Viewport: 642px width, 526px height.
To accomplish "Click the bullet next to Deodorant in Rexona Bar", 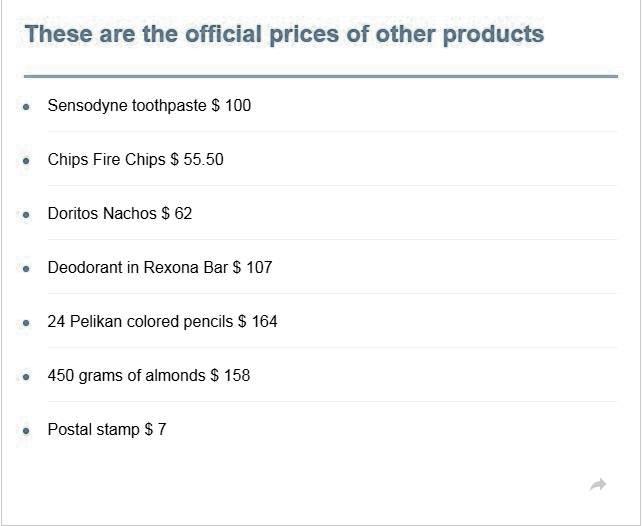I will (25, 268).
